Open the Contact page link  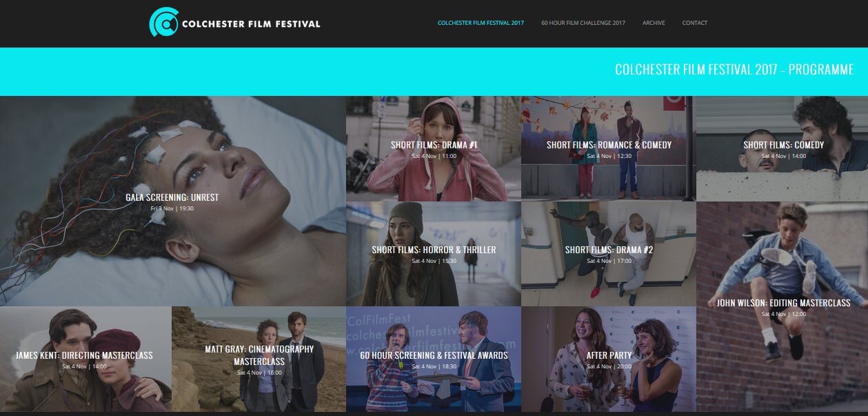pos(695,23)
